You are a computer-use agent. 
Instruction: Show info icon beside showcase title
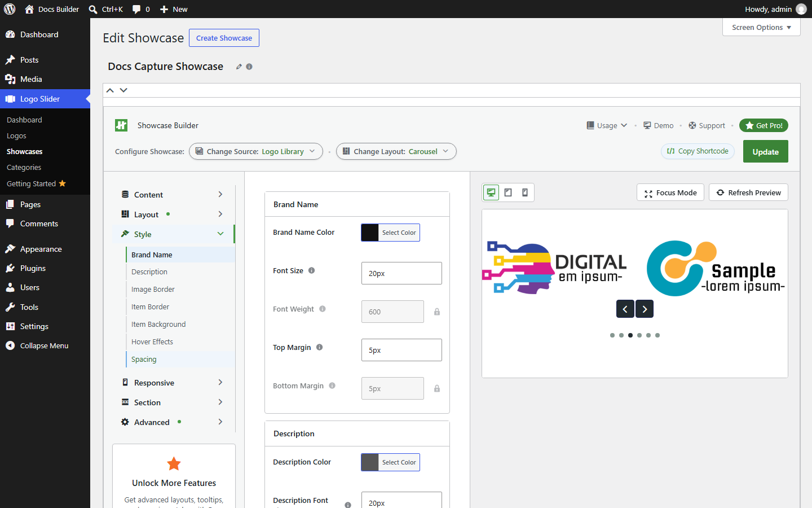coord(249,67)
